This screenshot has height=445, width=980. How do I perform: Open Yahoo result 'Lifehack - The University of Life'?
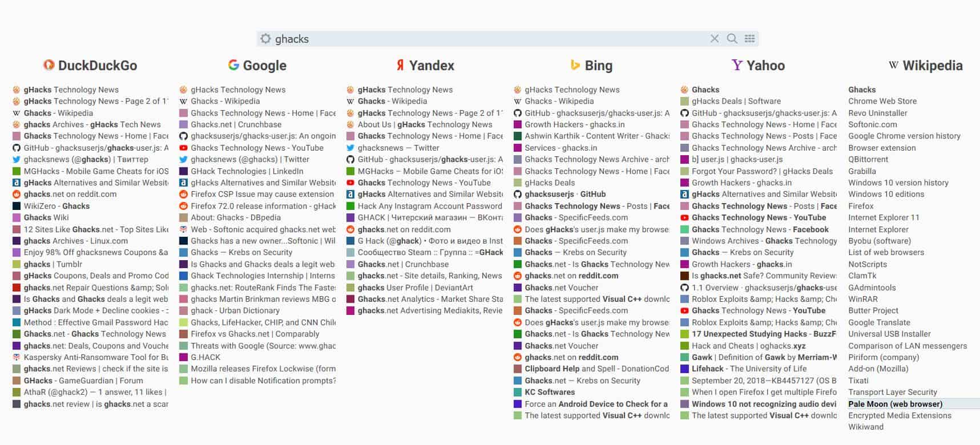pos(749,369)
